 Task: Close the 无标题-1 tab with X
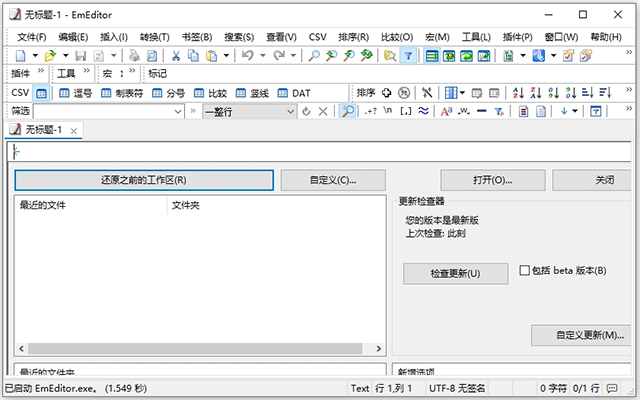click(x=73, y=131)
